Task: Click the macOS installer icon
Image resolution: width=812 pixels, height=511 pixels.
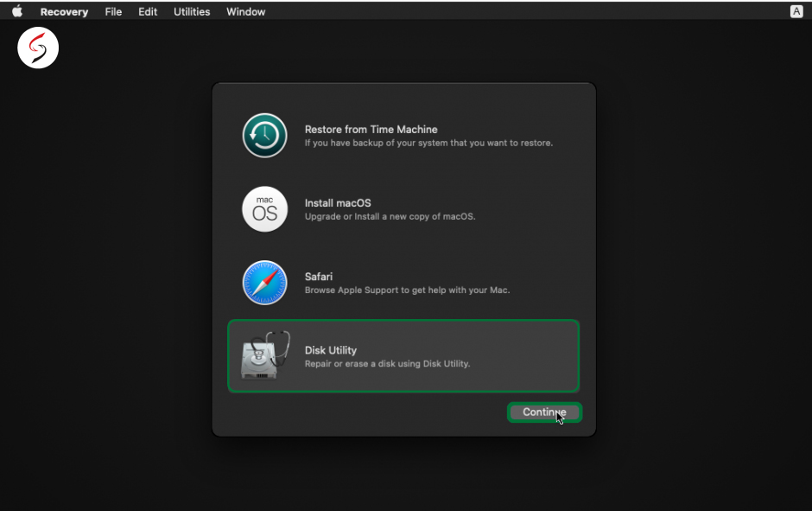Action: click(264, 209)
